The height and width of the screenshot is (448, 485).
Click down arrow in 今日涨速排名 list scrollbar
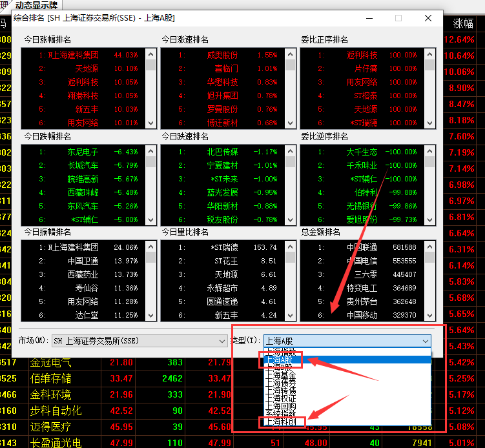tap(290, 123)
